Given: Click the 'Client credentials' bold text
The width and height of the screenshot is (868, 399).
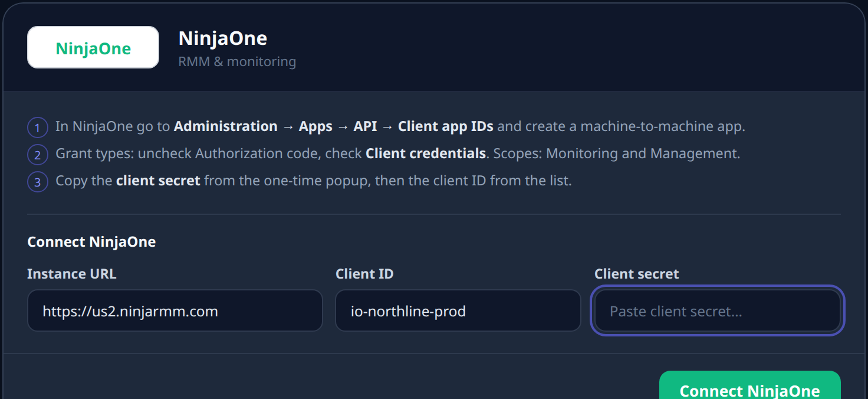Looking at the screenshot, I should coord(426,153).
